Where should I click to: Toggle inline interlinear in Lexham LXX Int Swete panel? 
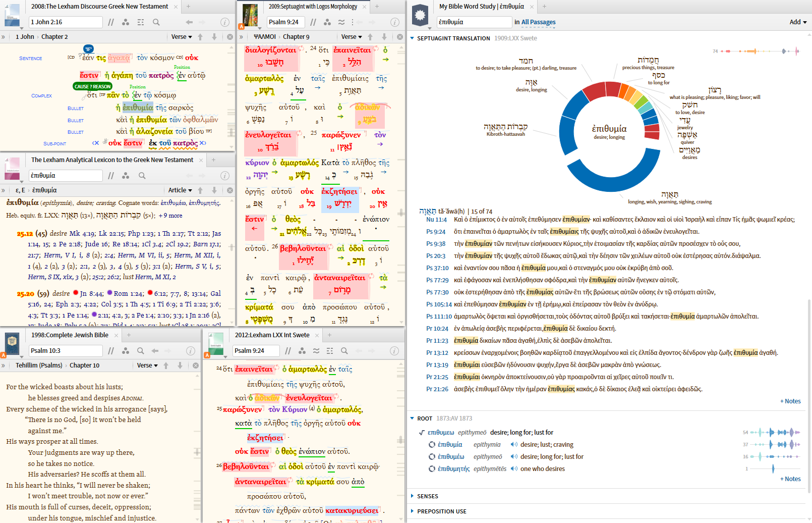coord(316,351)
